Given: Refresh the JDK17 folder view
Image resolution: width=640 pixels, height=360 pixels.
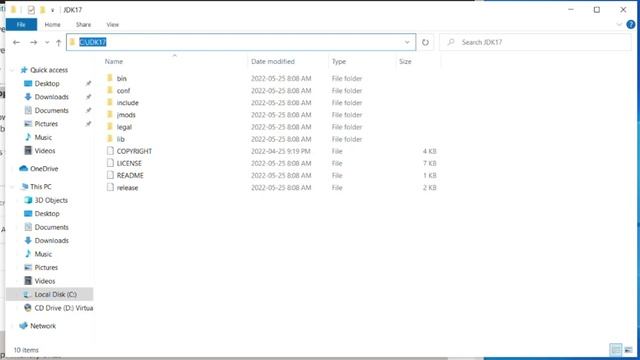Looking at the screenshot, I should [x=425, y=42].
